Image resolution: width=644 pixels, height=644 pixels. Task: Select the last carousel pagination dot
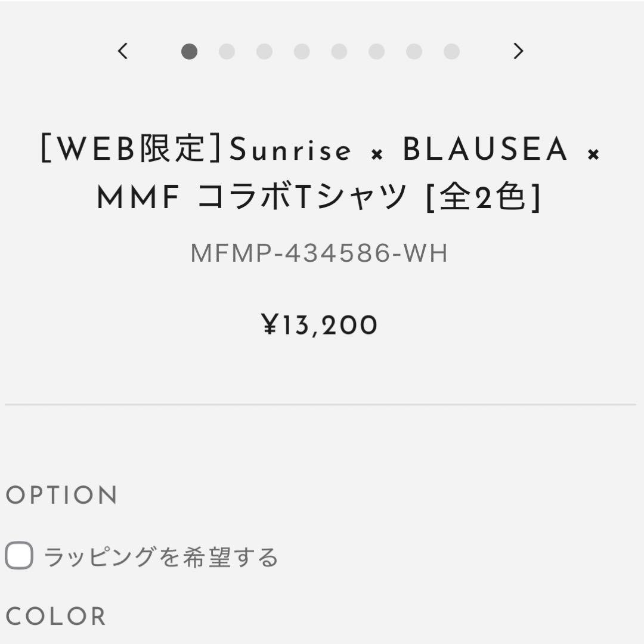coord(451,52)
